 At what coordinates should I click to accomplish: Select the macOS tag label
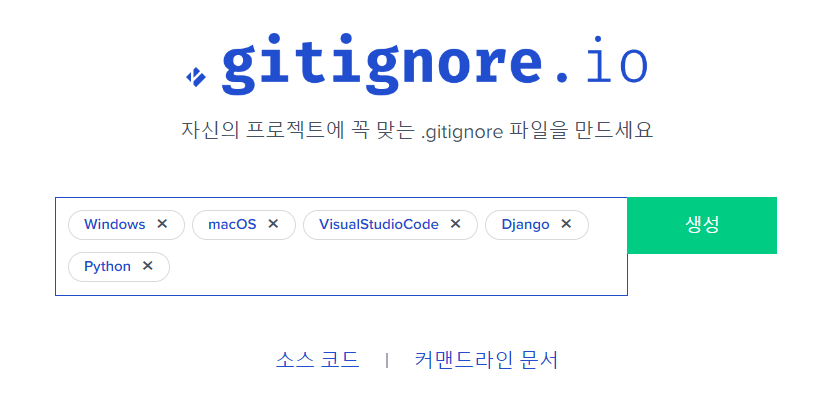click(x=232, y=224)
